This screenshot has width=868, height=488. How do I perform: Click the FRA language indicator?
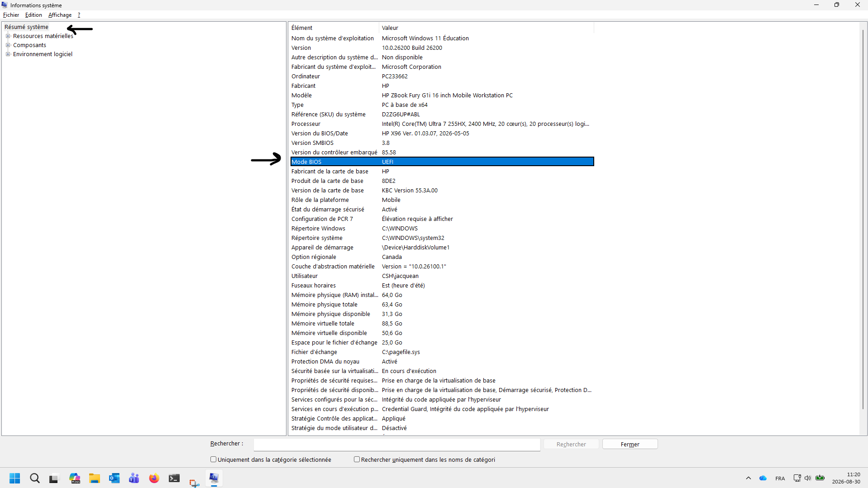(x=780, y=478)
